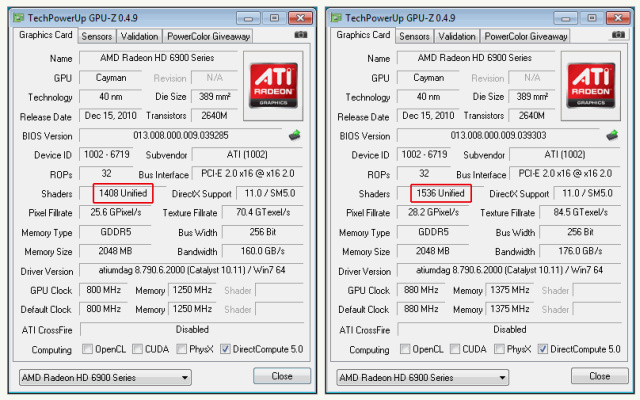The height and width of the screenshot is (400, 640).
Task: Click the camera screenshot icon in right GPU-Z window
Action: (x=618, y=35)
